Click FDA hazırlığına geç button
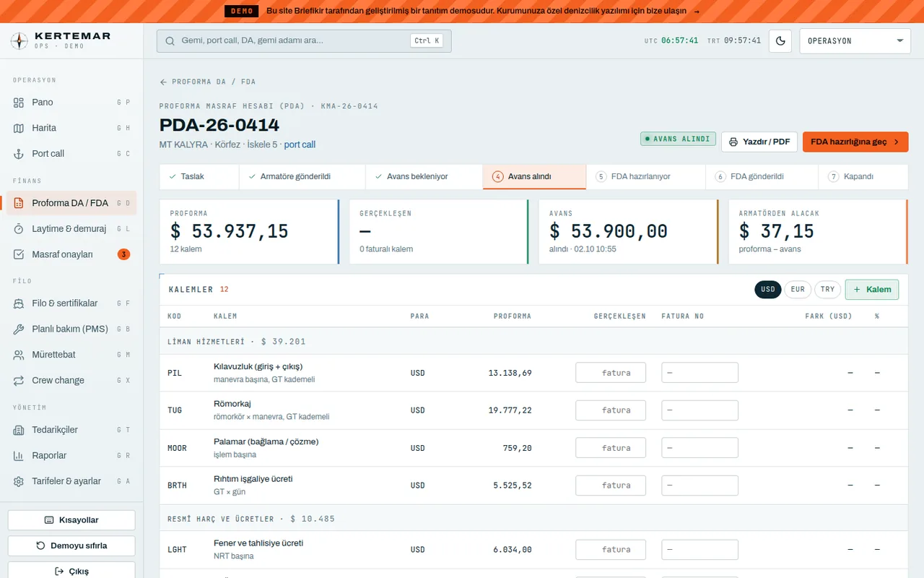Image resolution: width=924 pixels, height=578 pixels. pyautogui.click(x=855, y=142)
